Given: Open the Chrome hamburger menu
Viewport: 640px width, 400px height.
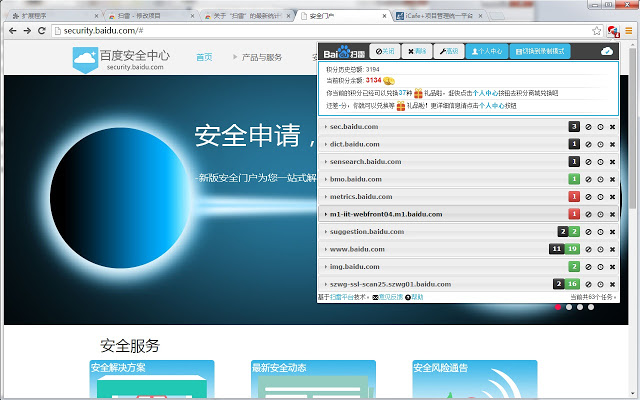Looking at the screenshot, I should click(x=629, y=31).
